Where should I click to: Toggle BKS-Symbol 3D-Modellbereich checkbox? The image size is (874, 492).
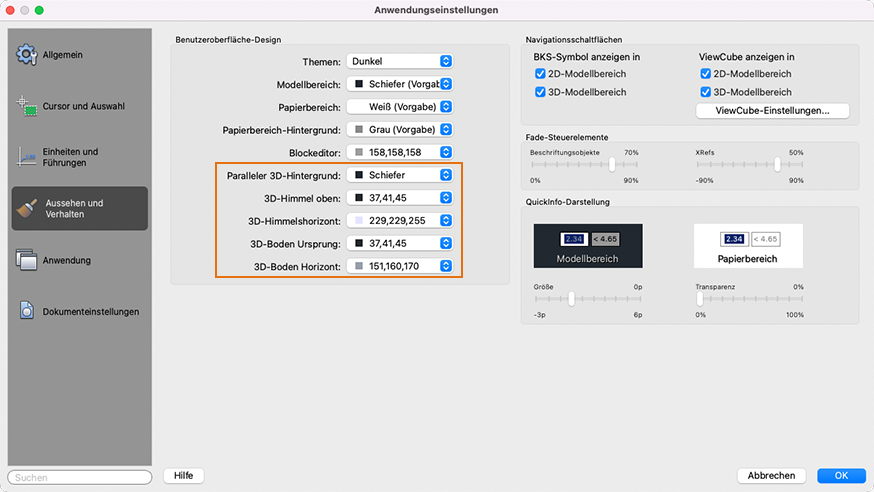coord(540,92)
